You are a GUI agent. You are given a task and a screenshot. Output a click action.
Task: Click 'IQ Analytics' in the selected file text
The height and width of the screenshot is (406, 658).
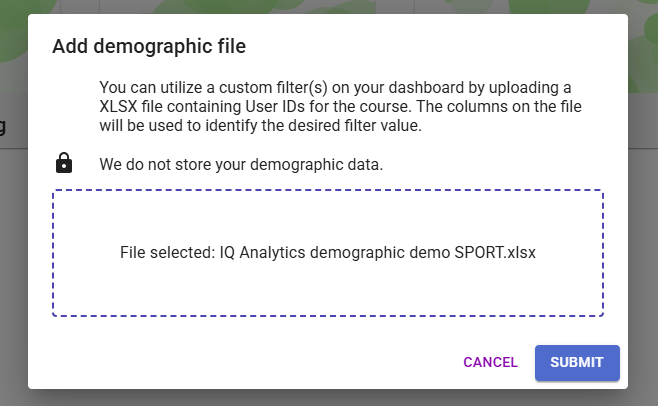[x=263, y=253]
